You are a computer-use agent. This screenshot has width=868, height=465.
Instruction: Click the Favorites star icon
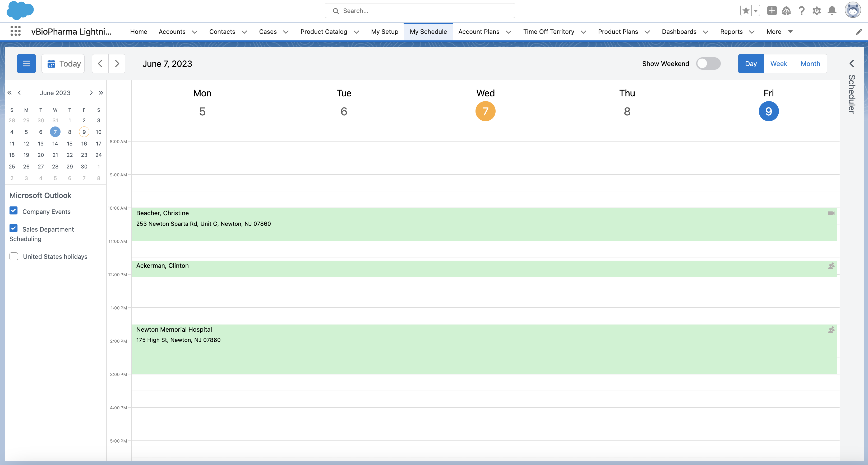(746, 11)
